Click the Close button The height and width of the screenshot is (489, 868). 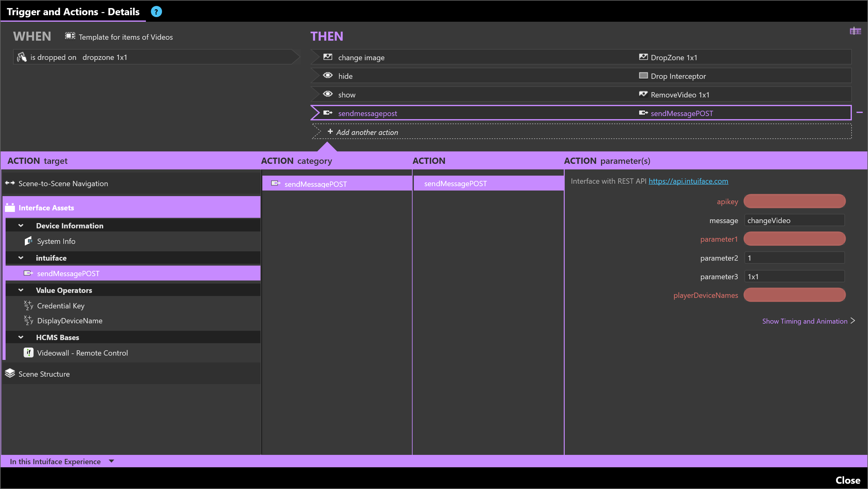pyautogui.click(x=848, y=480)
